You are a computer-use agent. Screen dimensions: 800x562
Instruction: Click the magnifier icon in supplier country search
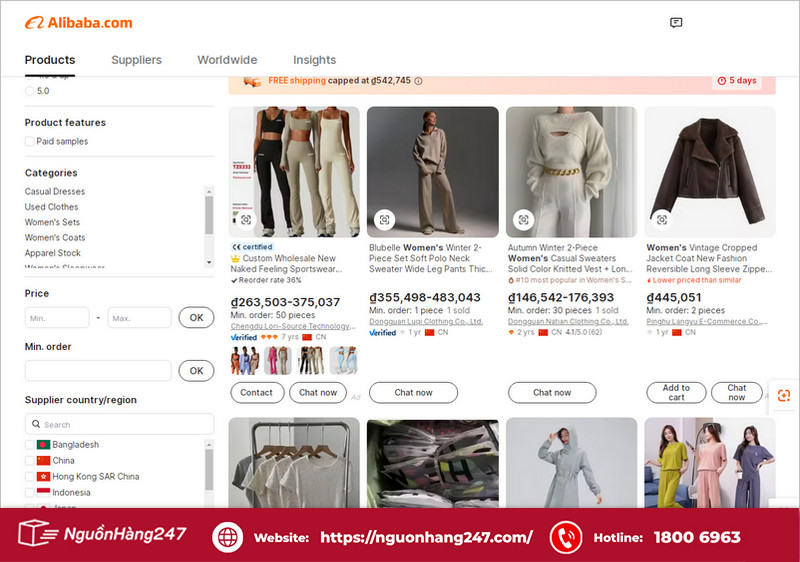point(36,424)
